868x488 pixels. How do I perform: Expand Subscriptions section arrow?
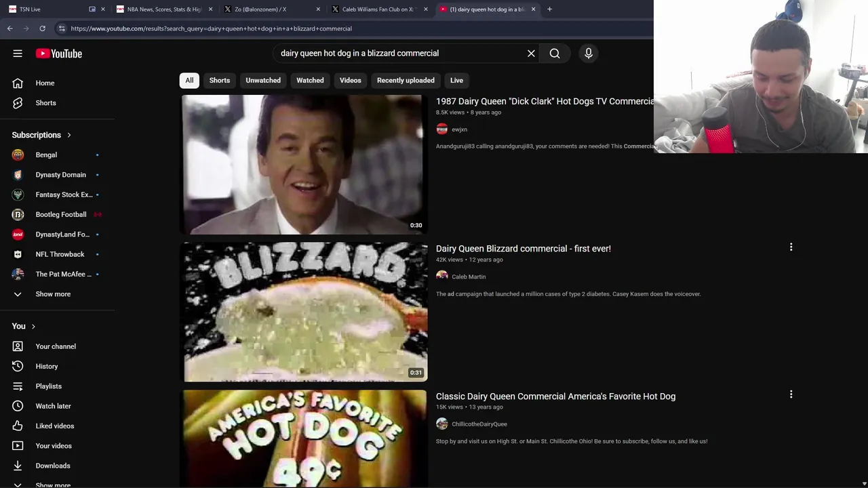point(69,135)
